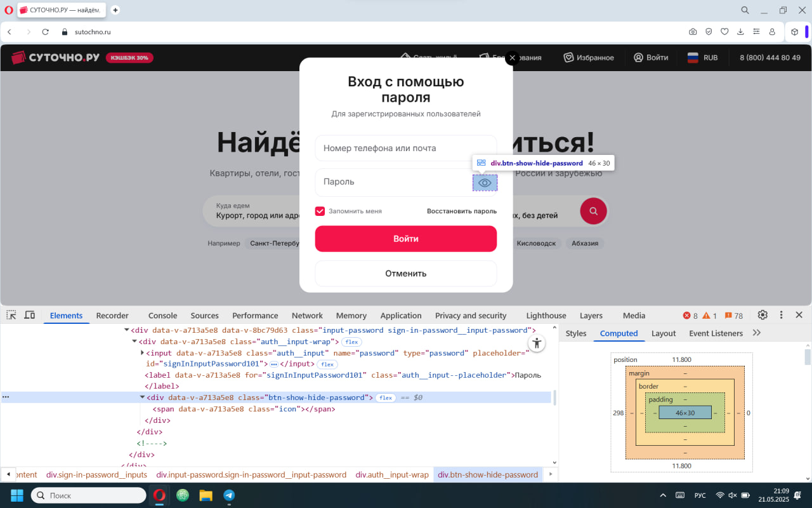Screen dimensions: 812x508
Task: Open the Console tab in DevTools
Action: point(162,315)
